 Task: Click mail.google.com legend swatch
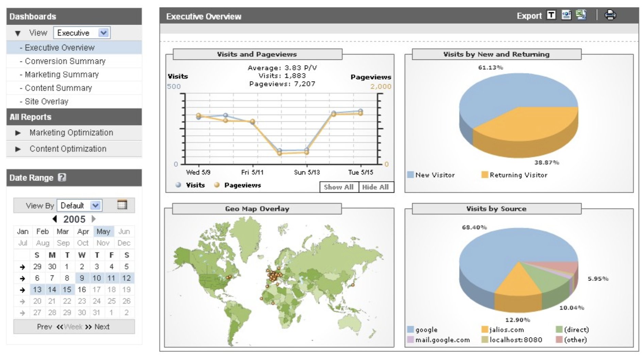[x=410, y=340]
